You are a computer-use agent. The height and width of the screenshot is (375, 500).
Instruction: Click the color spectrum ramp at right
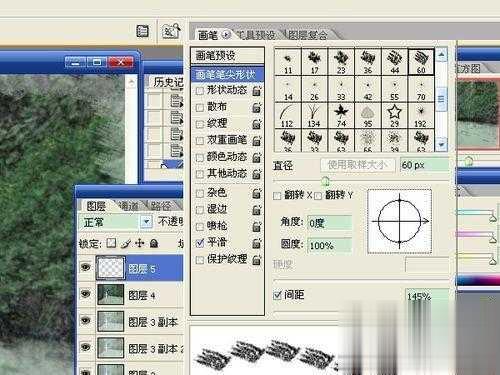479,280
